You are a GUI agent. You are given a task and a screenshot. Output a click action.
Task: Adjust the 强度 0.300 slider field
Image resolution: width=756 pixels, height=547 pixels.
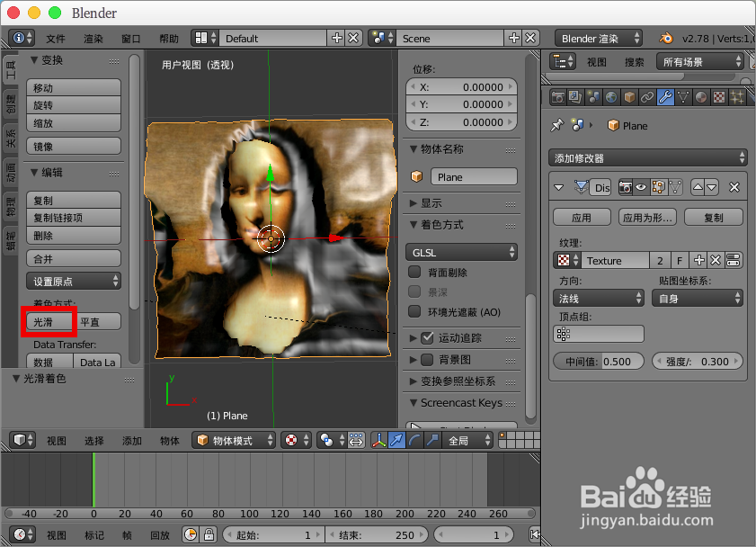tap(698, 362)
